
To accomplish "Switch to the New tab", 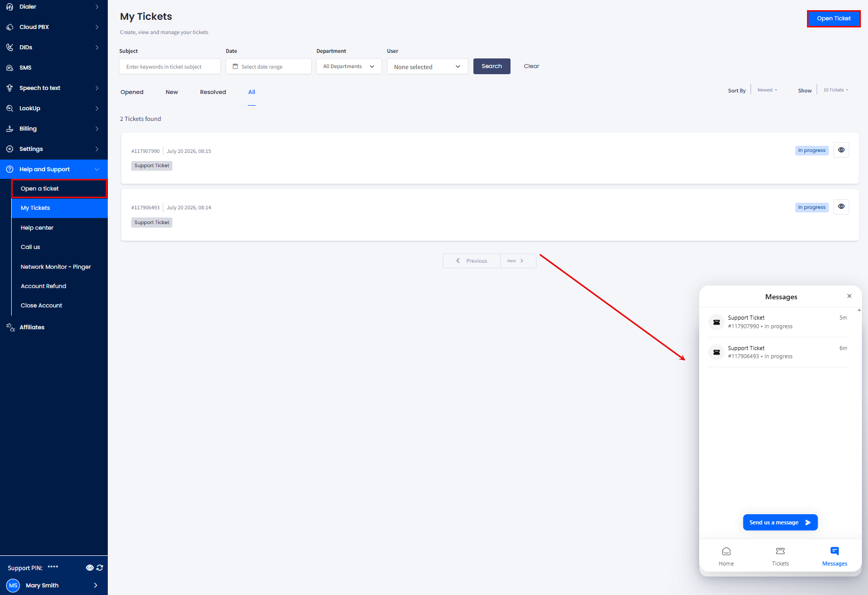I will coord(172,92).
